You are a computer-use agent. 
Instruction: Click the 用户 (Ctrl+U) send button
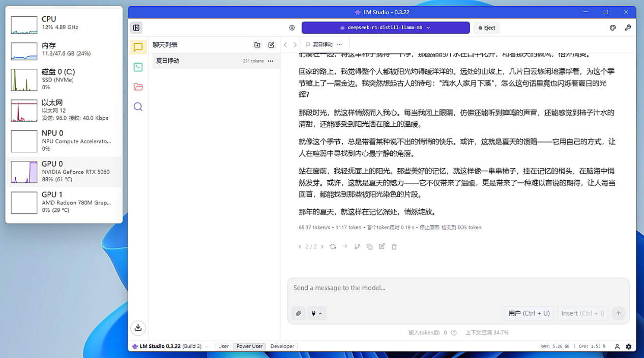pos(529,313)
